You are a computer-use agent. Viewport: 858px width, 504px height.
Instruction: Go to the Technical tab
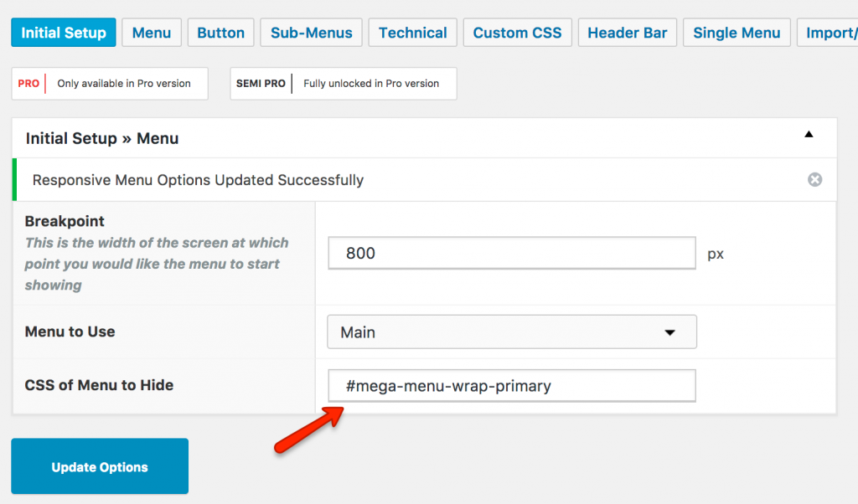tap(412, 32)
